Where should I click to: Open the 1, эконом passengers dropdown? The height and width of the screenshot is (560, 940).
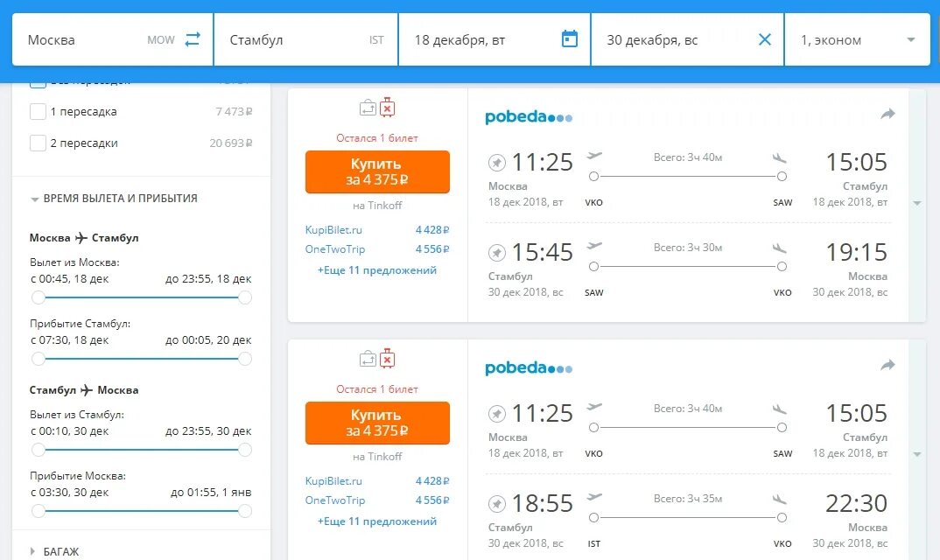coord(857,39)
